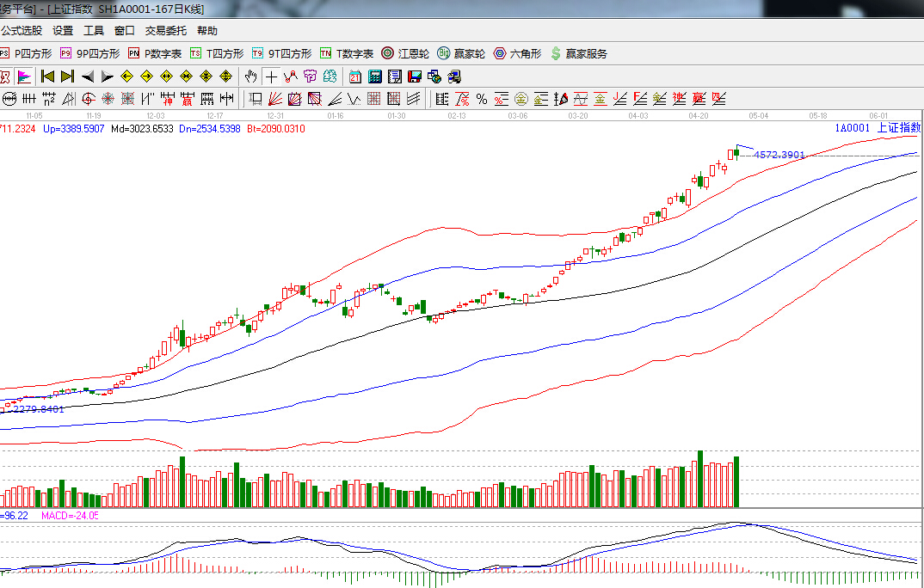Select the crosshair cursor tool
The height and width of the screenshot is (588, 924).
(x=271, y=77)
